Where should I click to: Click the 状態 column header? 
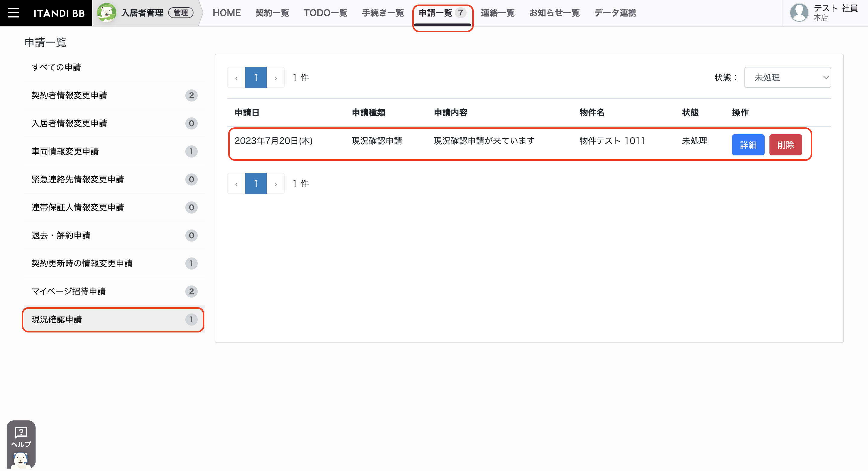pos(690,112)
